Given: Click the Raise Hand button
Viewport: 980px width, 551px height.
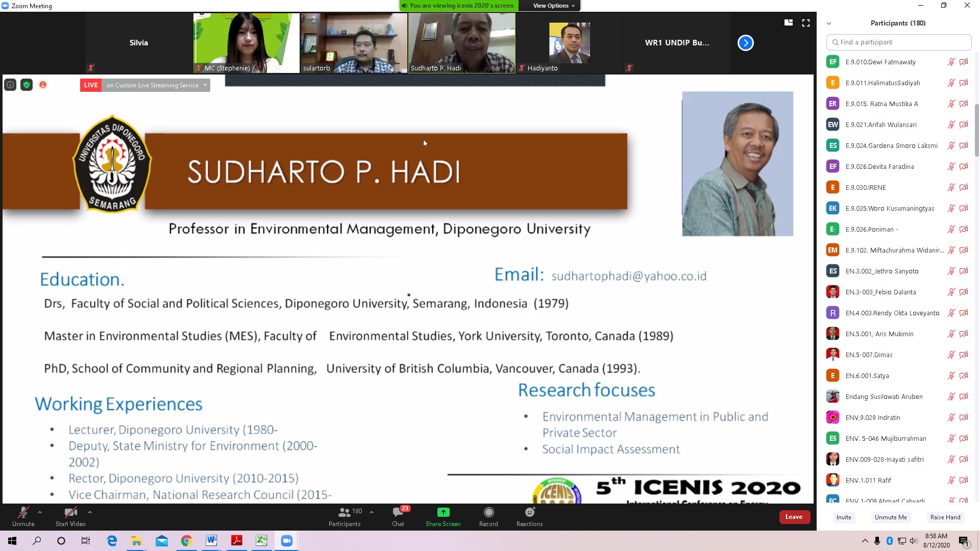Looking at the screenshot, I should click(x=945, y=517).
